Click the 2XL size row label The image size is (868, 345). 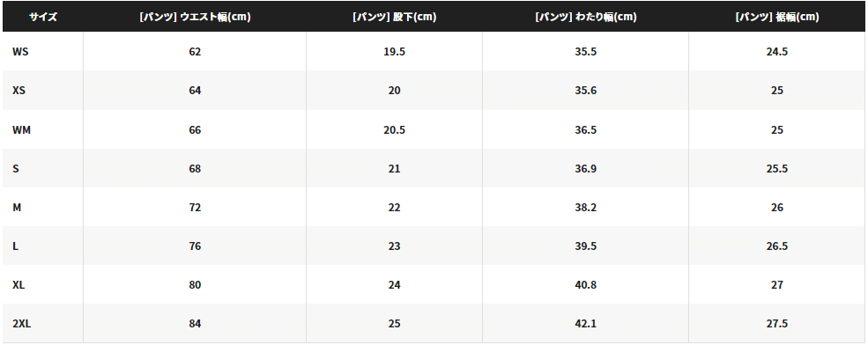[x=21, y=324]
